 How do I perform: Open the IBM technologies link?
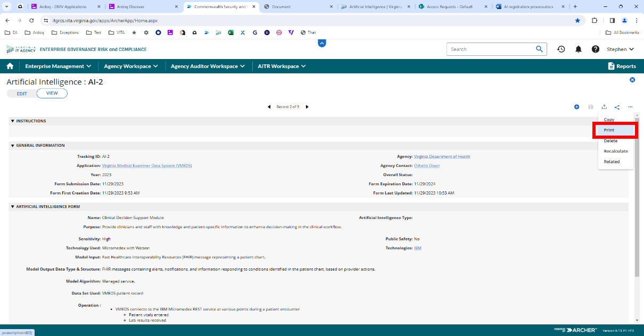[418, 248]
